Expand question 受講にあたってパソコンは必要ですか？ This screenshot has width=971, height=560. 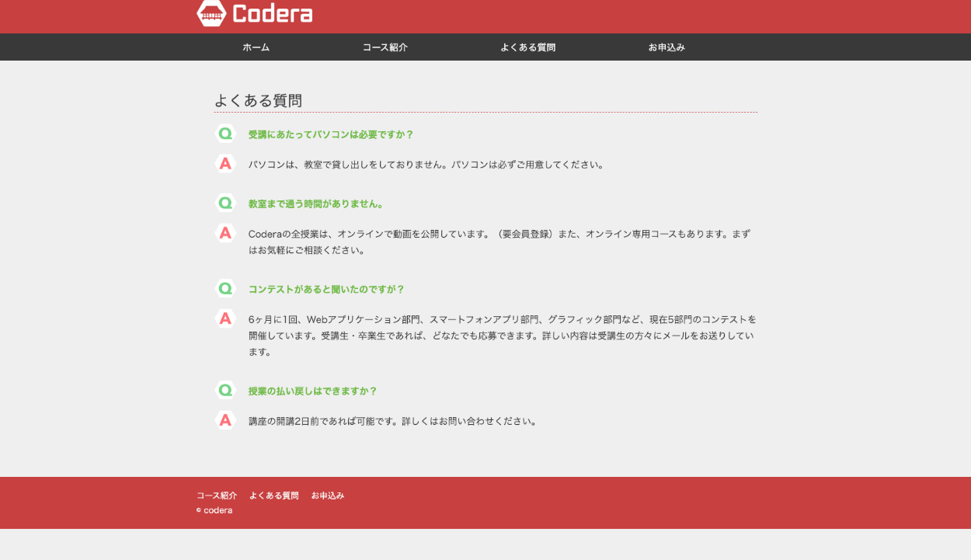(x=330, y=134)
